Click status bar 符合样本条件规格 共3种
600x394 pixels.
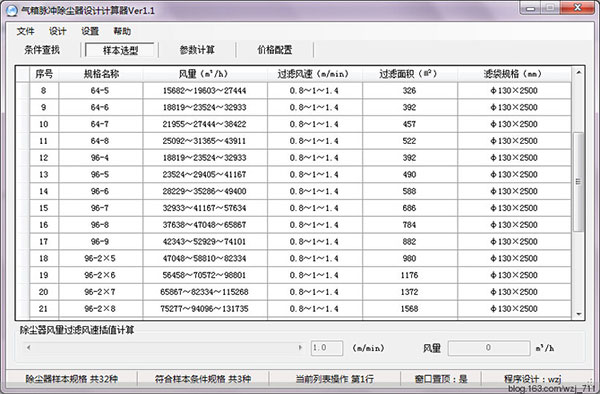click(x=203, y=379)
